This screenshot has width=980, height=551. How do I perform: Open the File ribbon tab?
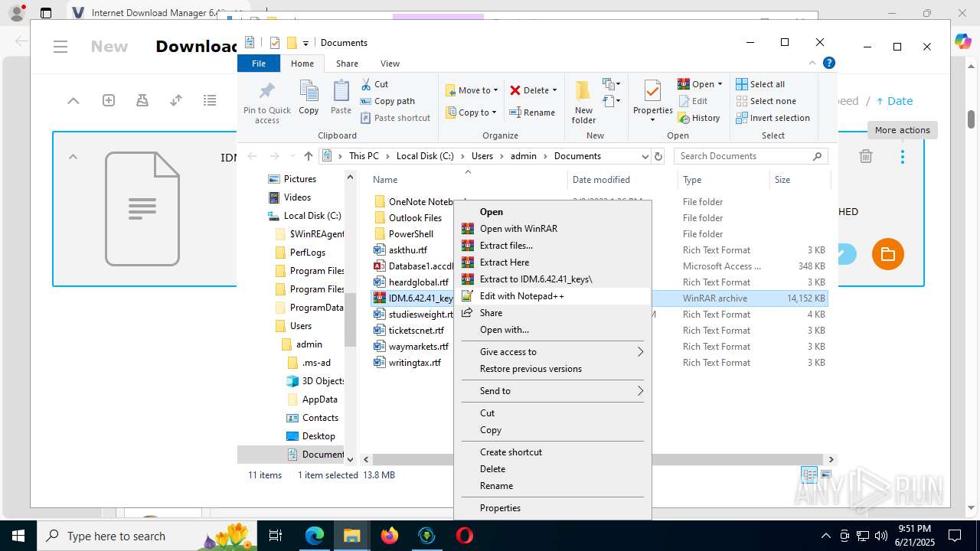click(x=259, y=64)
